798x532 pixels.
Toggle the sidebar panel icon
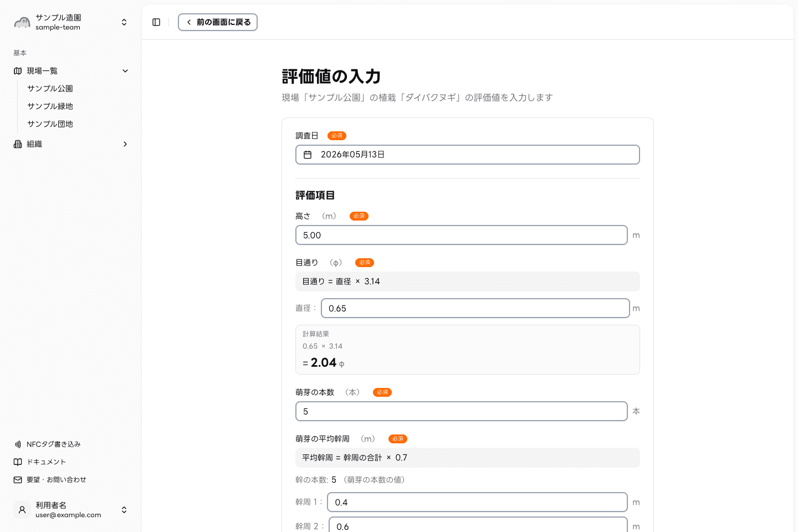pyautogui.click(x=156, y=22)
